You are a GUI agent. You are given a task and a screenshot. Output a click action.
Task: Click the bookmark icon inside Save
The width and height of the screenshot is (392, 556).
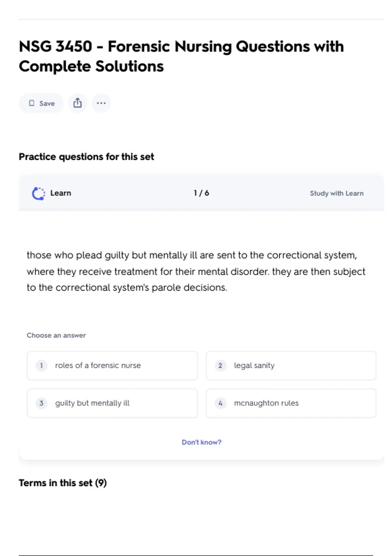point(32,103)
